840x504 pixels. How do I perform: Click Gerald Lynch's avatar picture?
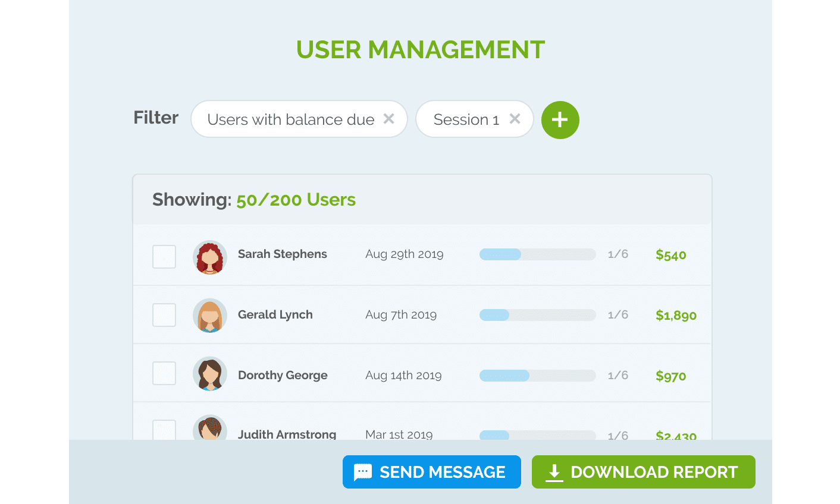click(x=210, y=315)
